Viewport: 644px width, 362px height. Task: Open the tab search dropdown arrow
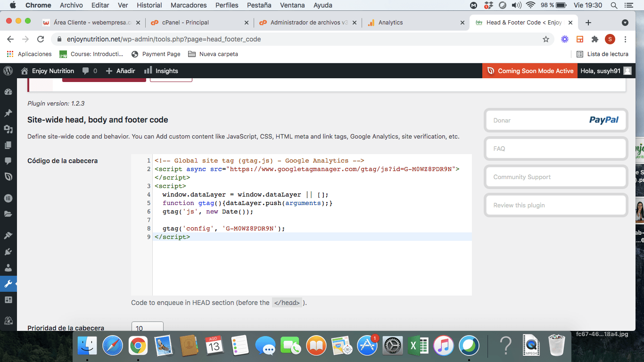[625, 23]
